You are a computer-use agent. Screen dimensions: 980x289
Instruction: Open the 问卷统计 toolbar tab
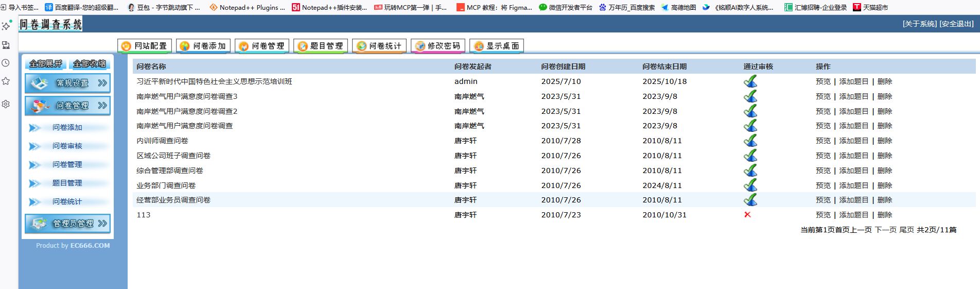(x=379, y=46)
